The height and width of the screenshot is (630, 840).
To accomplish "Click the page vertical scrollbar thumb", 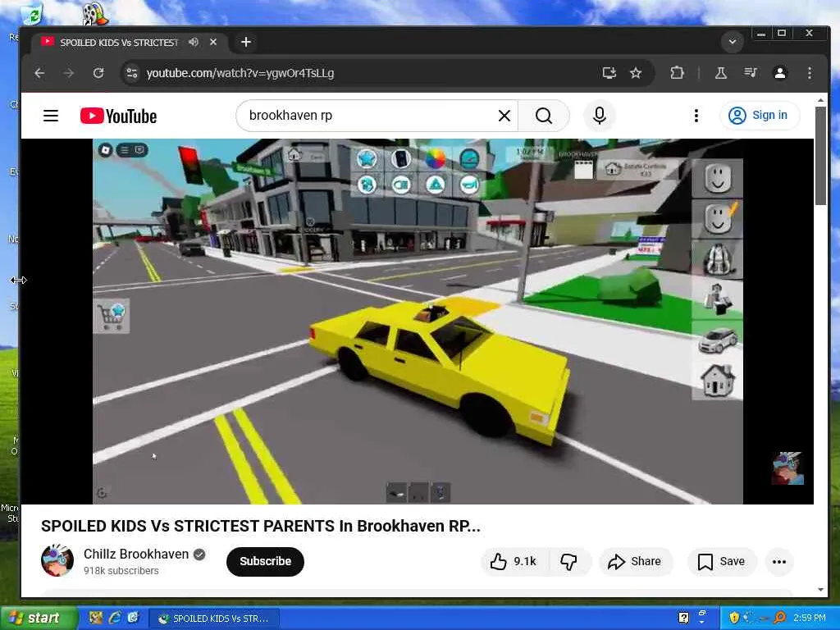I will [x=820, y=155].
